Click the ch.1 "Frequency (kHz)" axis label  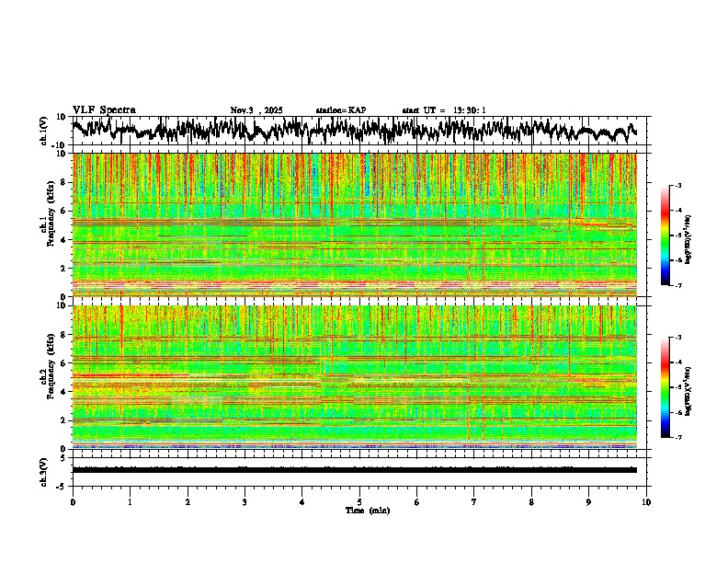coord(51,213)
